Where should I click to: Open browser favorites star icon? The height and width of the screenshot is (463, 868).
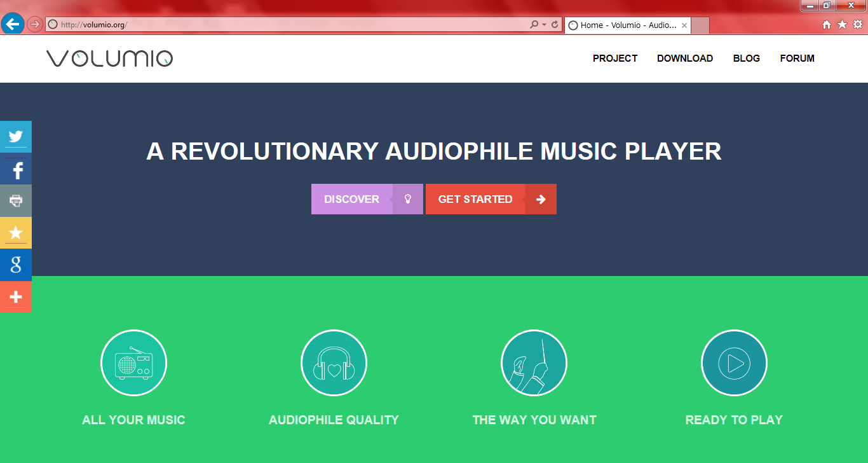(x=842, y=24)
